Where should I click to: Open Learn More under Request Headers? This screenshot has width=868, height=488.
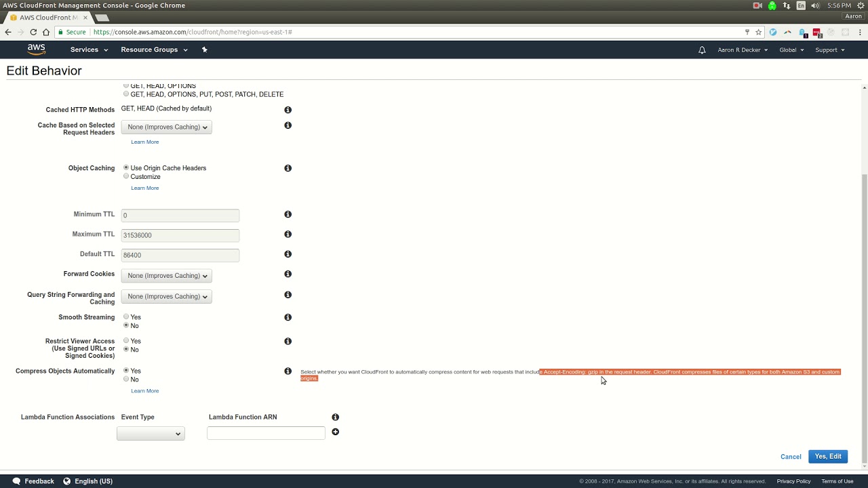click(144, 142)
